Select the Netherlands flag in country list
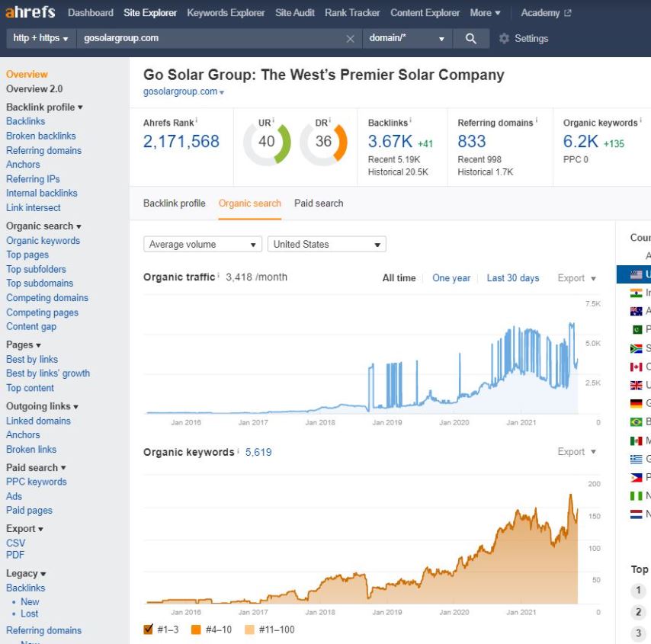The image size is (651, 644). point(636,514)
